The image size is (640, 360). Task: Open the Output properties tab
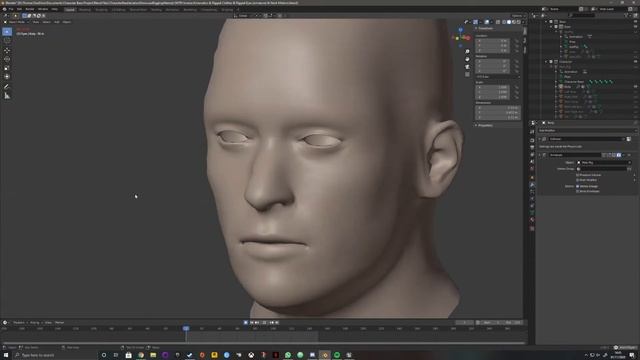(x=532, y=147)
